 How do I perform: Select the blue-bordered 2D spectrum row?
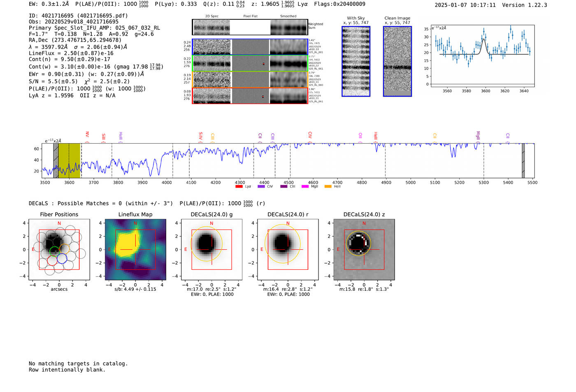(250, 47)
